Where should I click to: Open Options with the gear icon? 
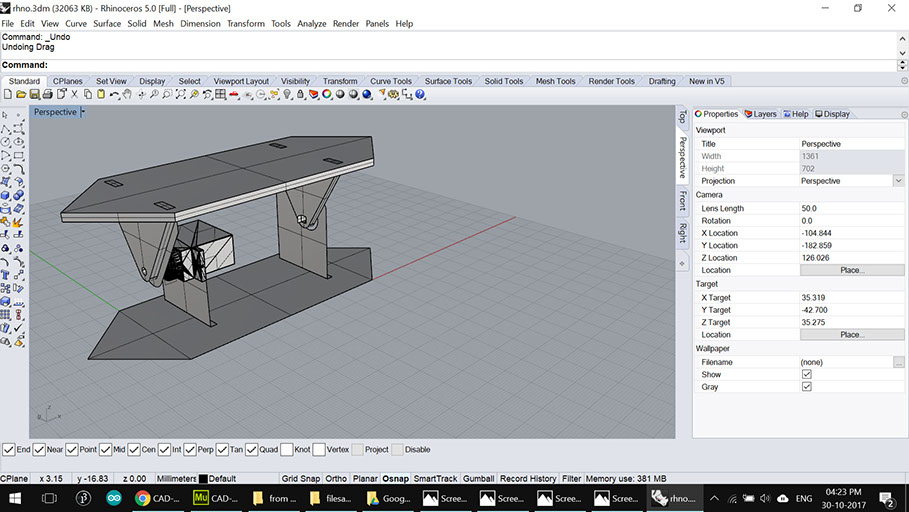(394, 94)
